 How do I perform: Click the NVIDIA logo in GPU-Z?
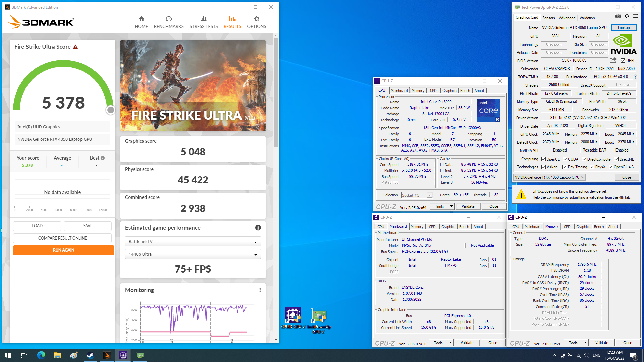point(624,44)
